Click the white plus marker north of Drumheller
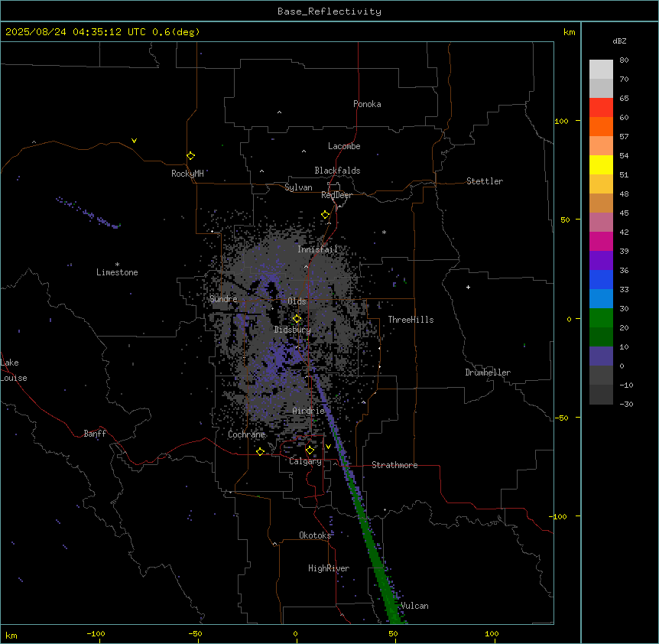 click(468, 287)
